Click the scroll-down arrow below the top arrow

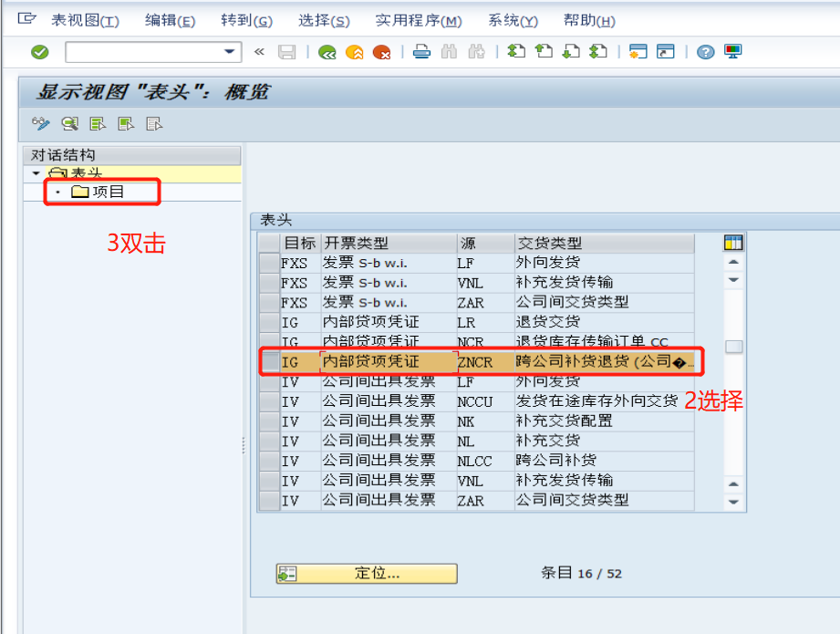point(733,280)
